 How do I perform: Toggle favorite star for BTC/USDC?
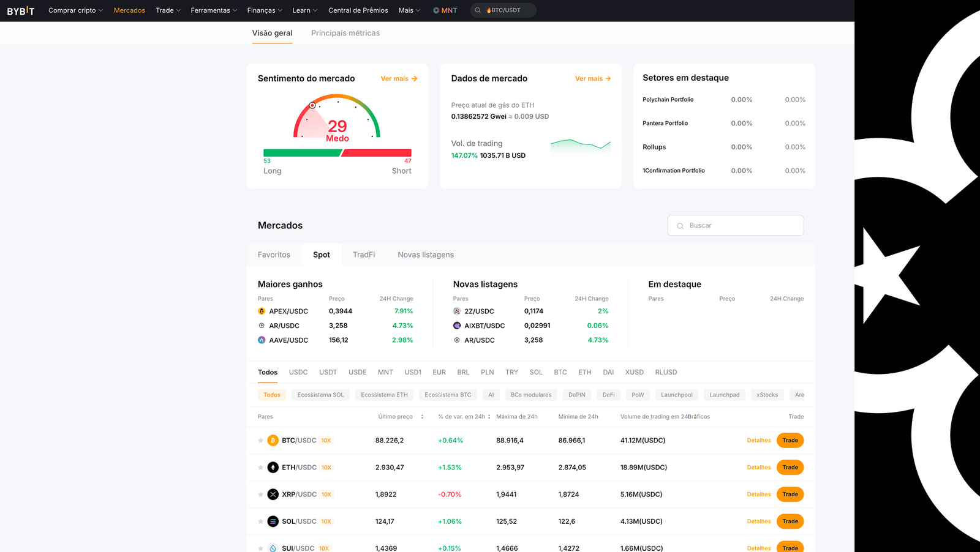pos(260,441)
